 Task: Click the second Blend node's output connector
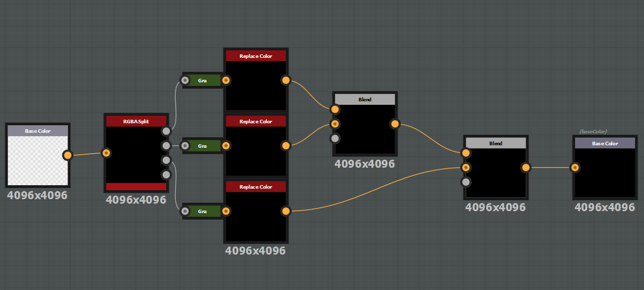point(526,167)
